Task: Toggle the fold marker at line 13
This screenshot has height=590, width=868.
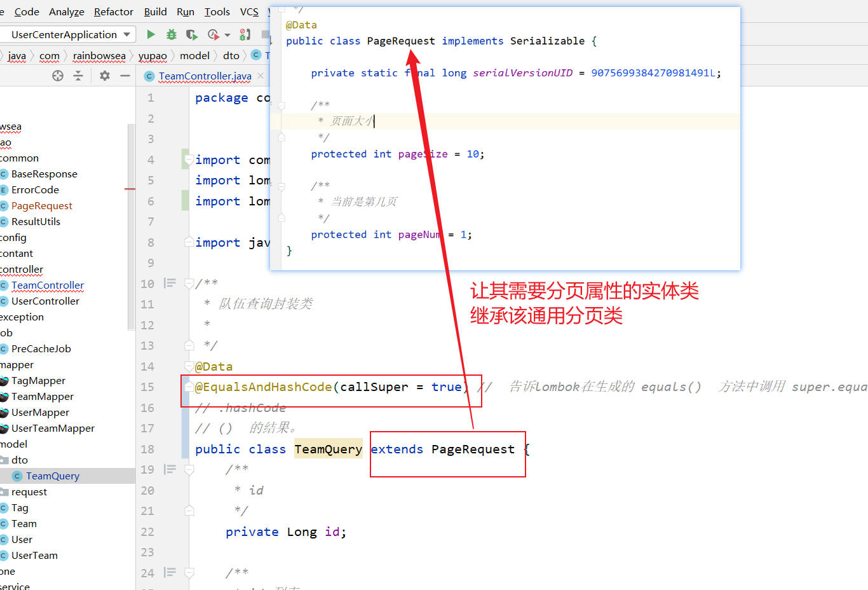Action: [189, 345]
